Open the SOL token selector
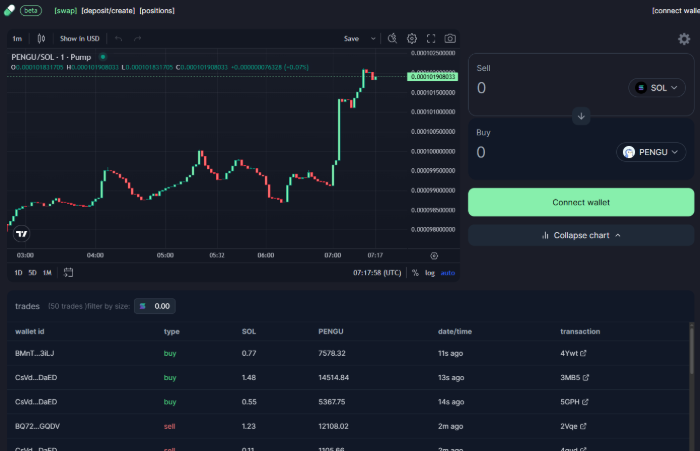The height and width of the screenshot is (451, 700). (657, 88)
